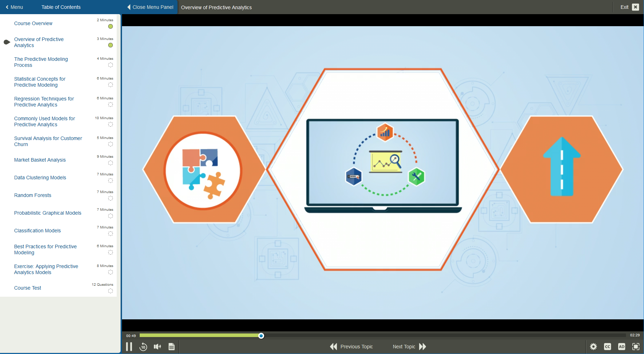Start the Course Test
Viewport: 644px width, 354px height.
[27, 288]
